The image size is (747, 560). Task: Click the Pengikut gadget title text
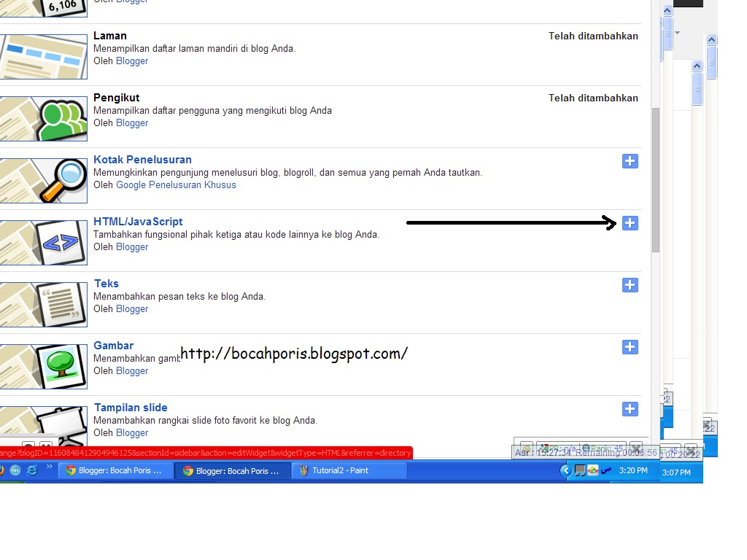116,98
